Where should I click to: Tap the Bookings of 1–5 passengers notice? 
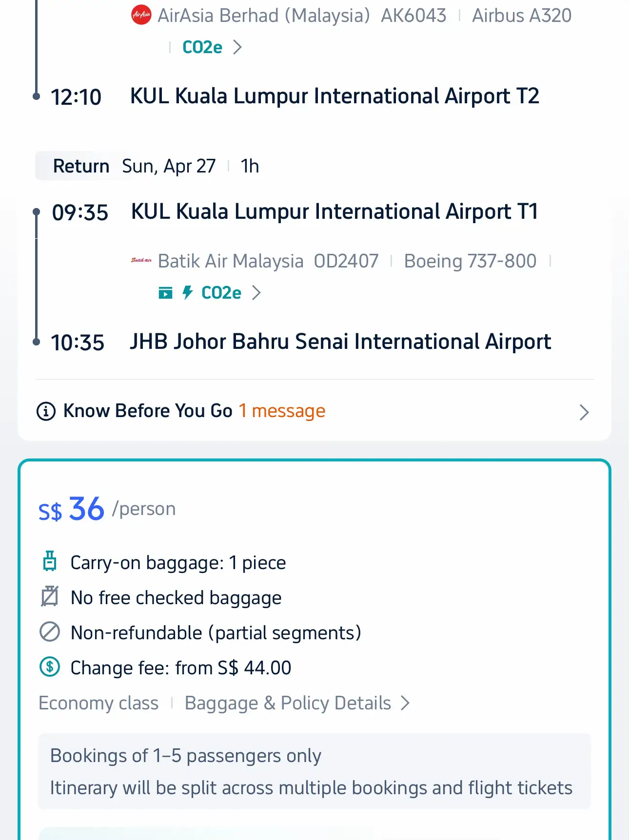pos(186,756)
